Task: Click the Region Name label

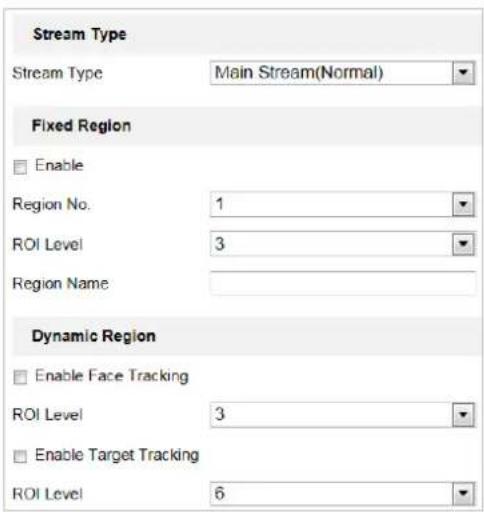Action: (60, 284)
